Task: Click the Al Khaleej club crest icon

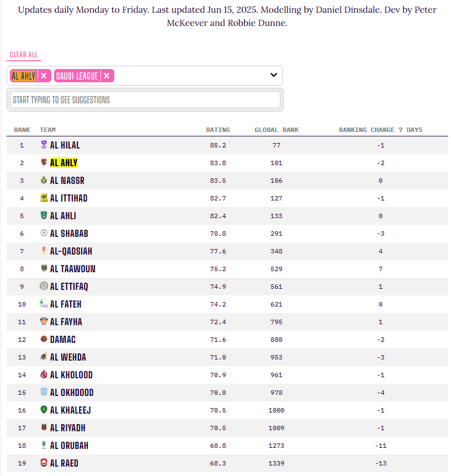Action: (x=44, y=410)
